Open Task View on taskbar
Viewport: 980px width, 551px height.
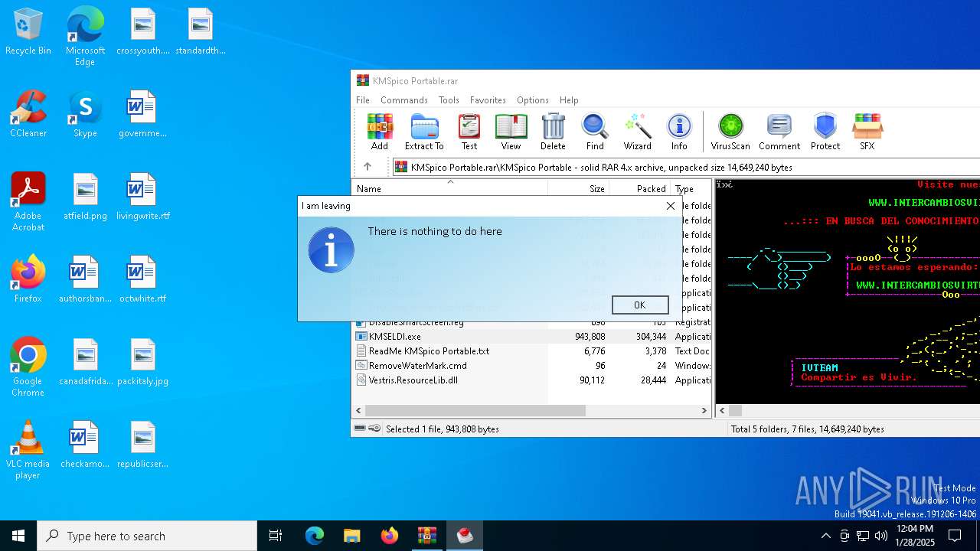pos(276,536)
